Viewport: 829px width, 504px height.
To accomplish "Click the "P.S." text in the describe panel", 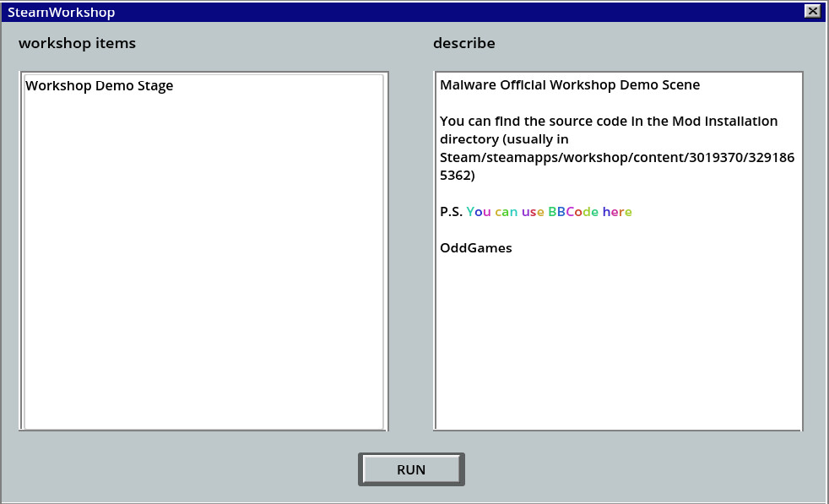I will coord(451,212).
